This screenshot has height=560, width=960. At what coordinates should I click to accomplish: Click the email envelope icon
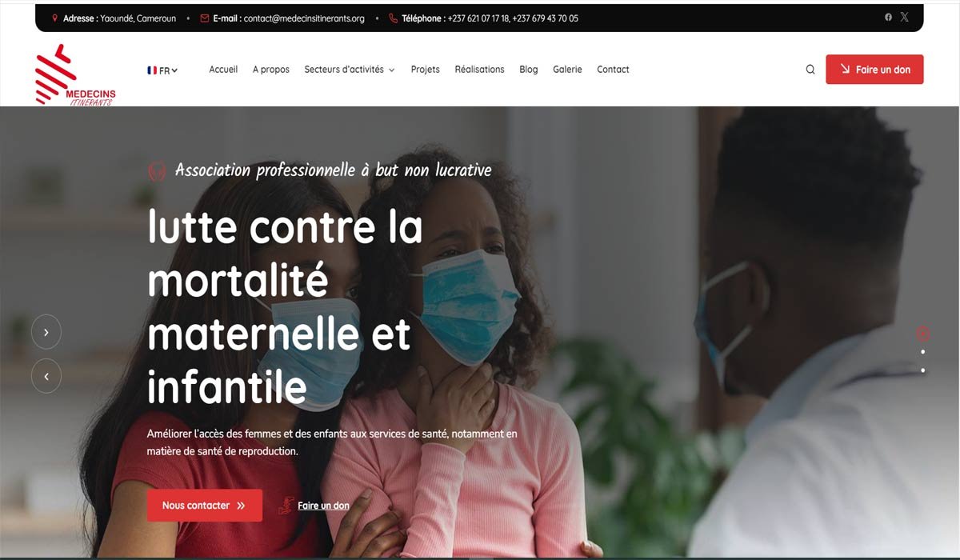coord(205,18)
